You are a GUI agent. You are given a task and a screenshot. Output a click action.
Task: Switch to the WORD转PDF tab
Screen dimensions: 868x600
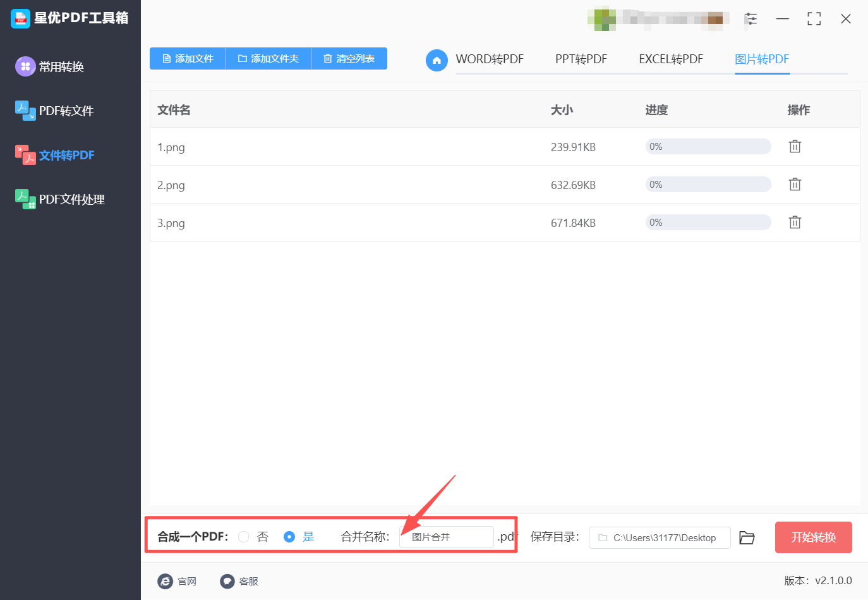pos(490,59)
